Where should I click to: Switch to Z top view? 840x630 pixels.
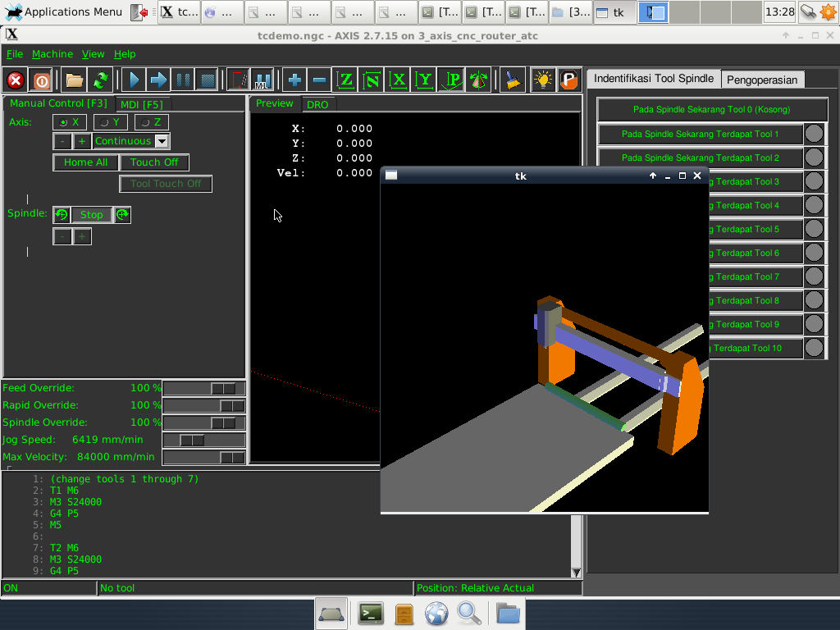[x=346, y=80]
